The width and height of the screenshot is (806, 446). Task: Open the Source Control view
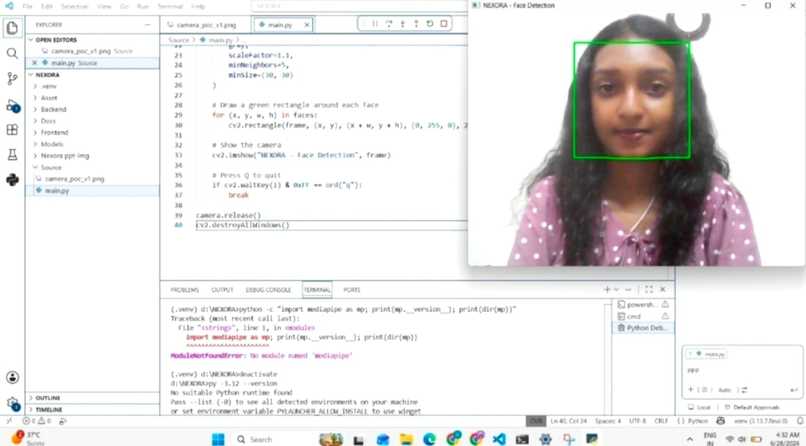point(12,78)
